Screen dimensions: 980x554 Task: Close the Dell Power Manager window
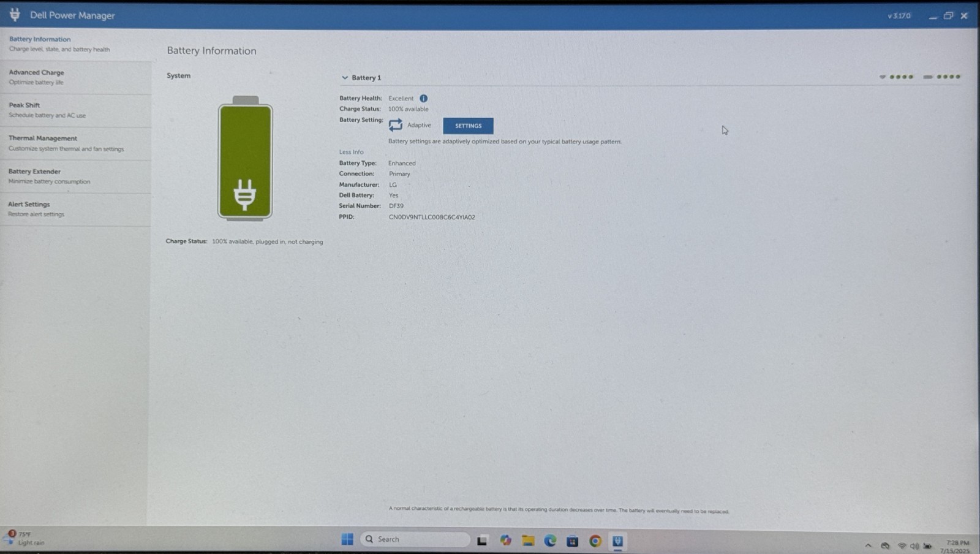pos(964,16)
